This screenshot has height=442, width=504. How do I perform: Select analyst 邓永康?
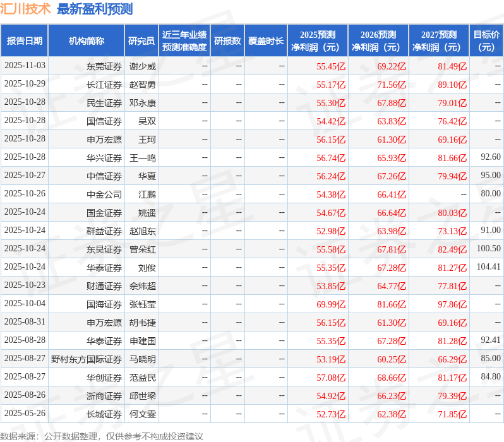click(143, 103)
